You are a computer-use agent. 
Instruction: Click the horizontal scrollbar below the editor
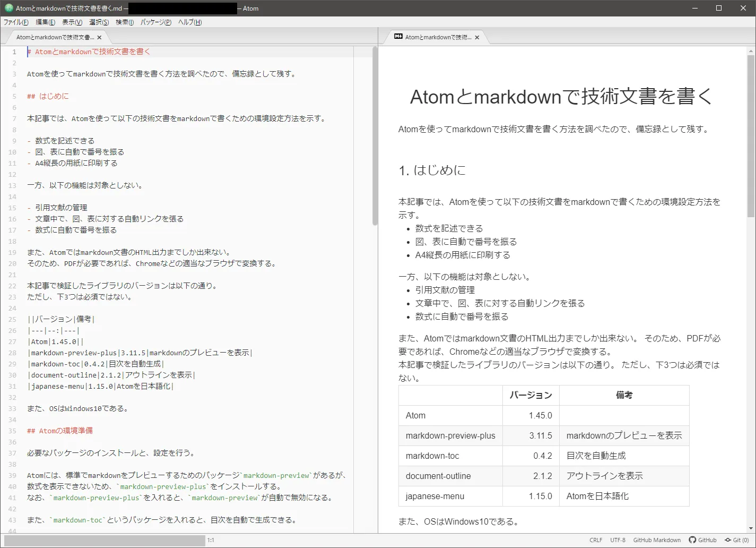[103, 540]
